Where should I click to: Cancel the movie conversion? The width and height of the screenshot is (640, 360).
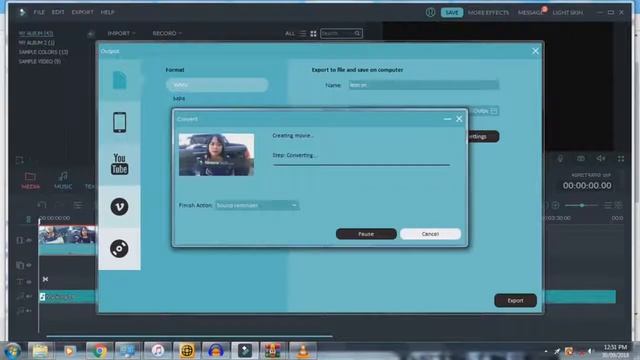click(430, 234)
